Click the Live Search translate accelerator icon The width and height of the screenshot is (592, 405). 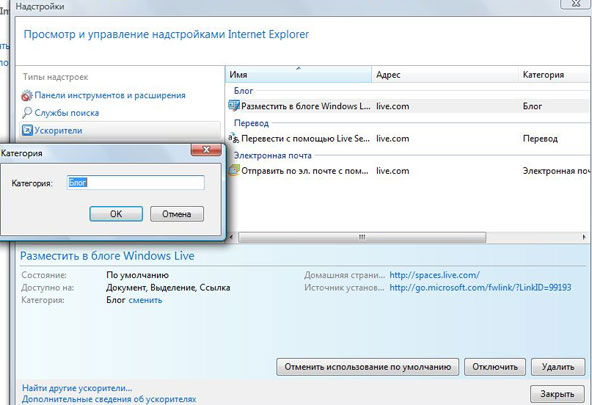pyautogui.click(x=234, y=138)
